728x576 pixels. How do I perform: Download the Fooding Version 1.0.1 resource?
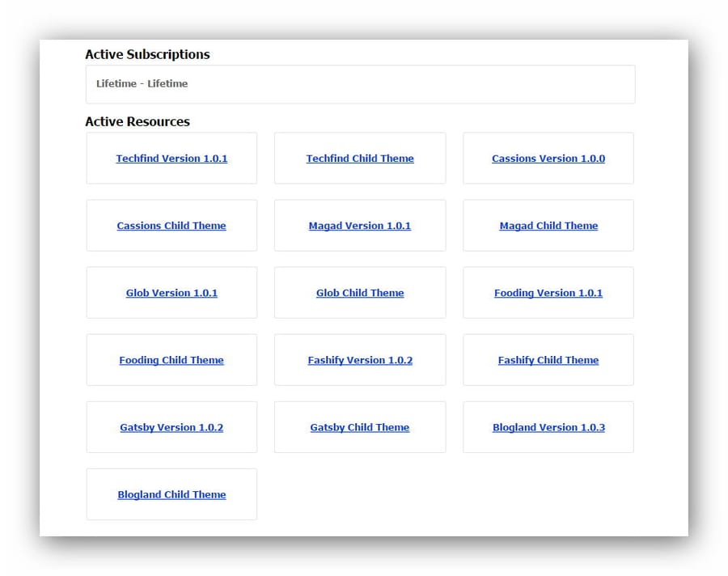[548, 293]
